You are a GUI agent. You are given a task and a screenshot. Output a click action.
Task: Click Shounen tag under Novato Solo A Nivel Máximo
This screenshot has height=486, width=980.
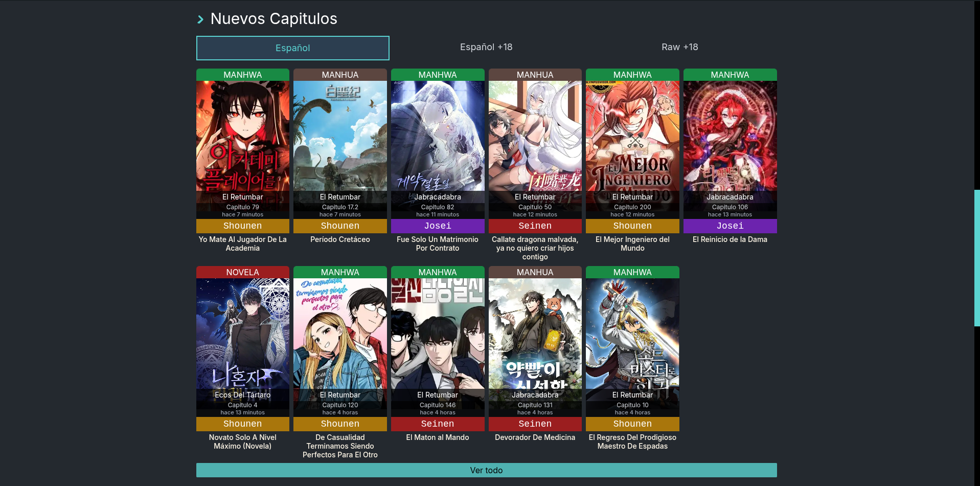coord(243,424)
